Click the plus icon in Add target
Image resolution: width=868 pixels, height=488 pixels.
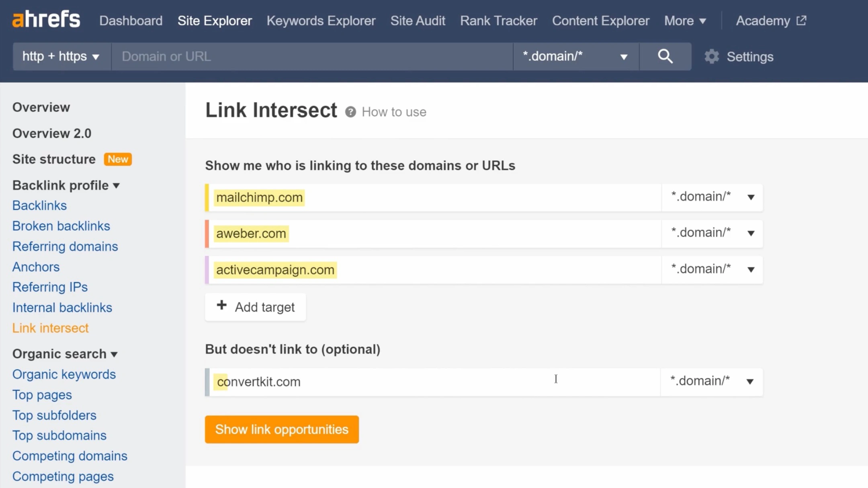[221, 306]
